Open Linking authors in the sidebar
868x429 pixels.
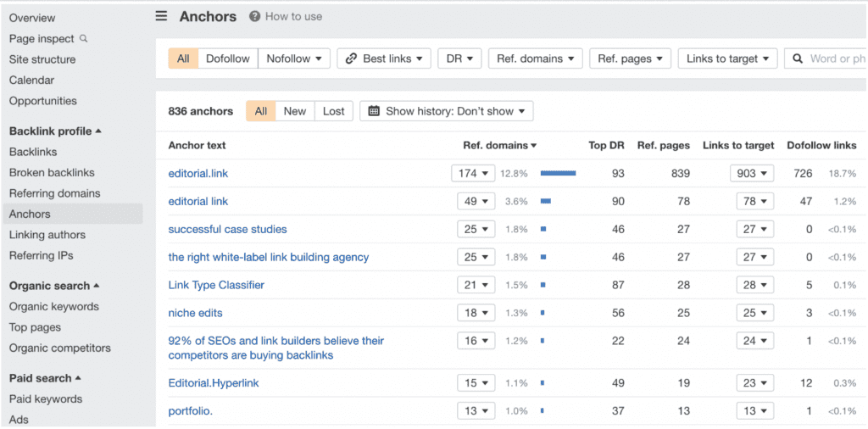coord(47,235)
